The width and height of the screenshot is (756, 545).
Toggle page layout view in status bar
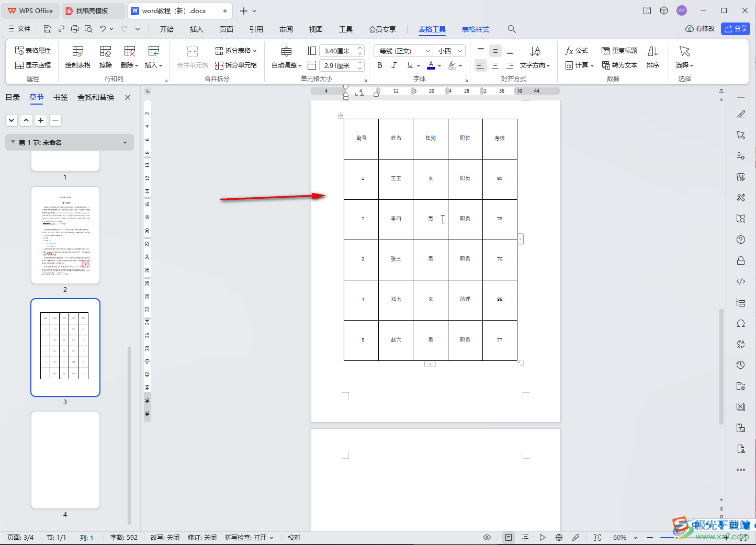point(508,537)
